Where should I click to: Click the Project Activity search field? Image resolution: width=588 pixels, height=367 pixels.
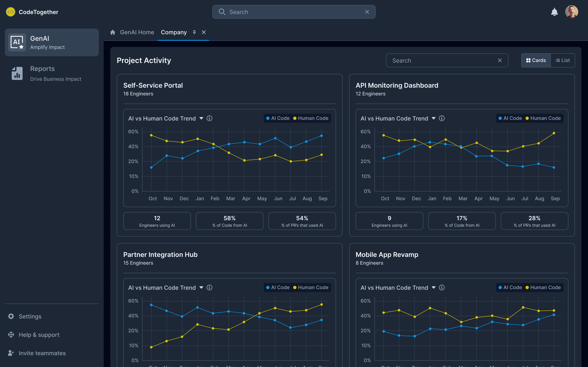coord(442,60)
